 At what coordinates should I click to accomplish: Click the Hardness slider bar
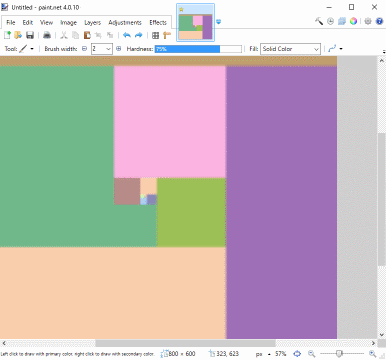pyautogui.click(x=198, y=49)
